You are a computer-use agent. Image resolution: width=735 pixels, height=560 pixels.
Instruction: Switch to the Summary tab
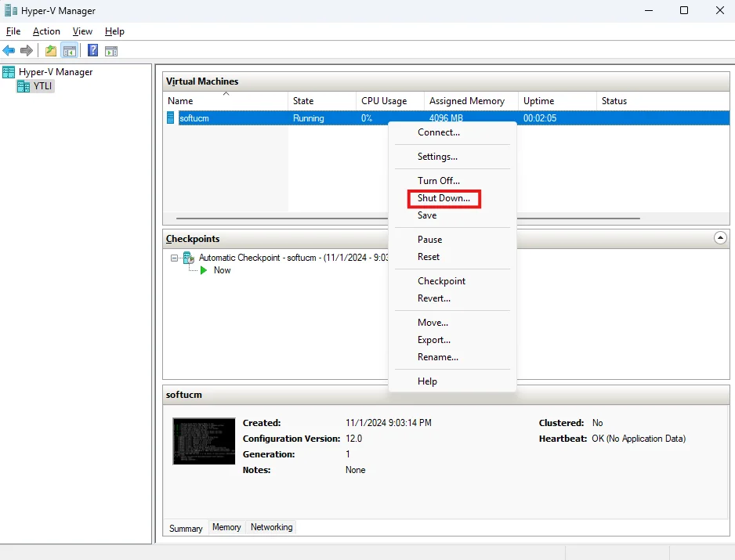[186, 528]
